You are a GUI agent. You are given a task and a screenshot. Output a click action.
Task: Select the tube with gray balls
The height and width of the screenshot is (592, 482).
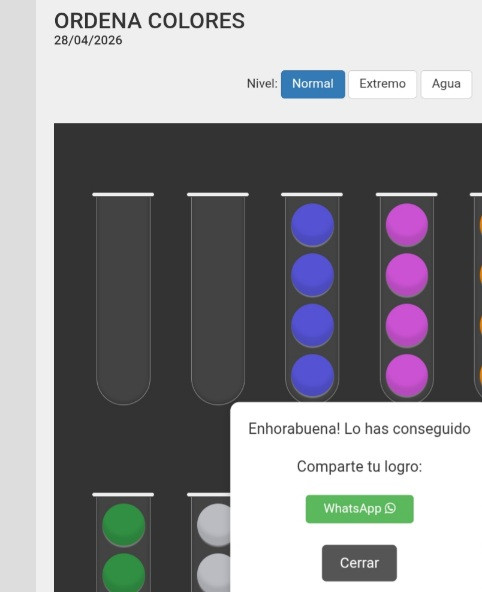coord(209,542)
